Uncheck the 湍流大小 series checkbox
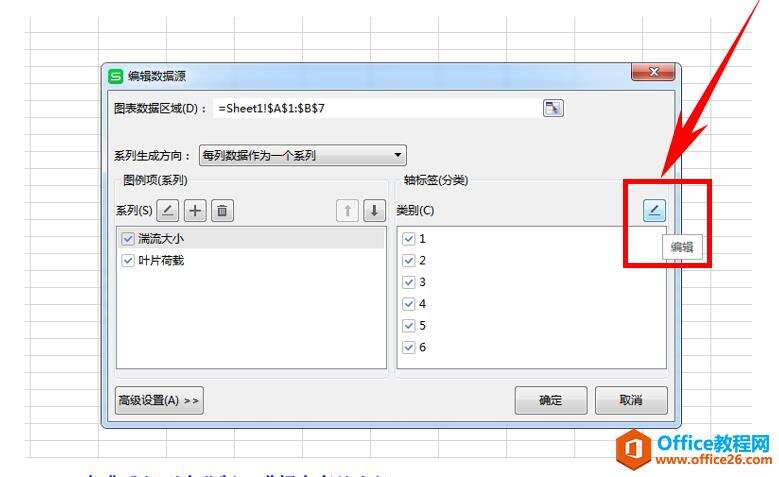Image resolution: width=779 pixels, height=477 pixels. click(128, 239)
